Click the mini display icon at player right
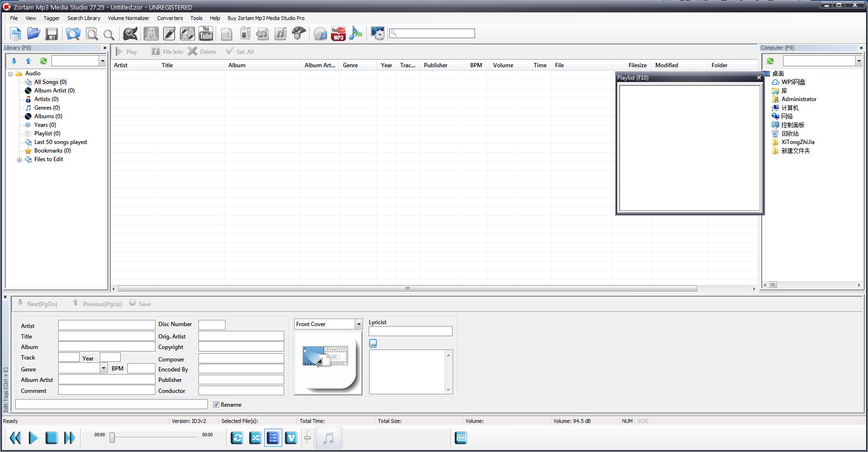The image size is (868, 452). click(461, 438)
